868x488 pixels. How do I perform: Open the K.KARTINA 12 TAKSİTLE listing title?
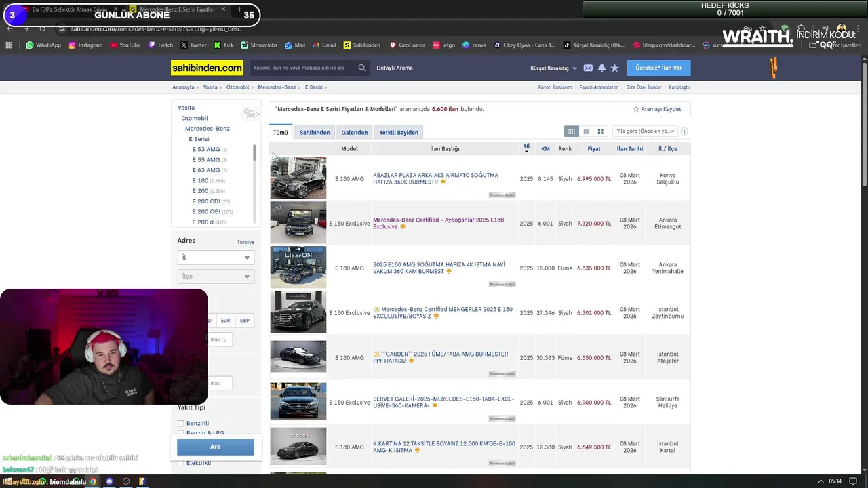pos(444,447)
